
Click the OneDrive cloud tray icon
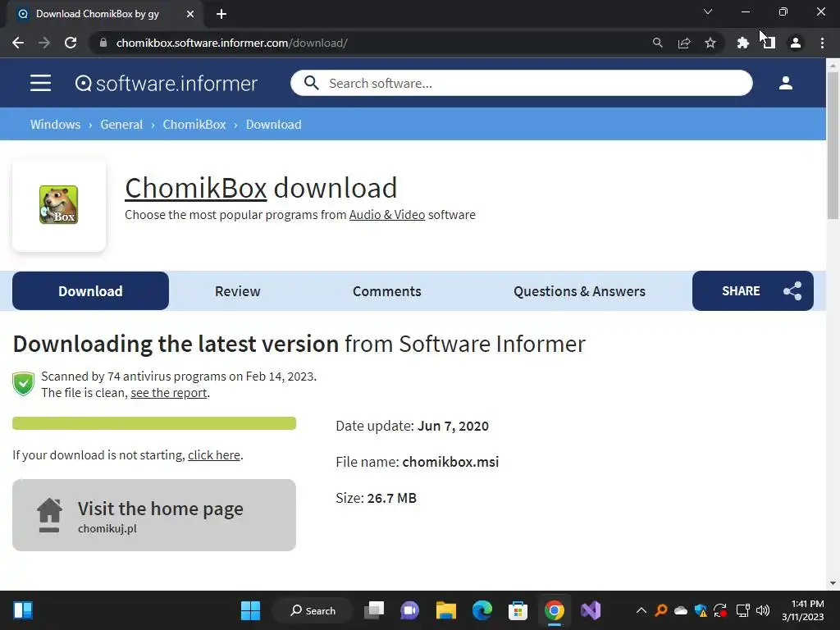click(x=680, y=610)
